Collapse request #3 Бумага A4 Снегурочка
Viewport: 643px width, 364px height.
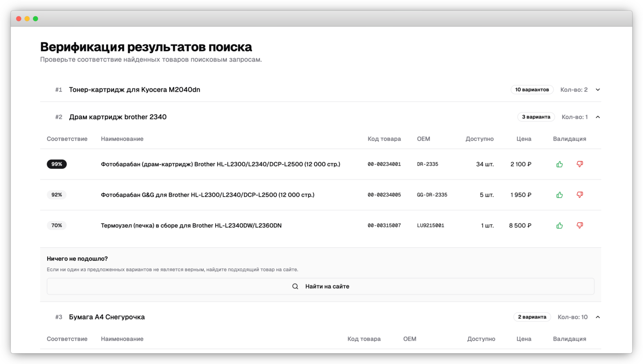click(597, 317)
